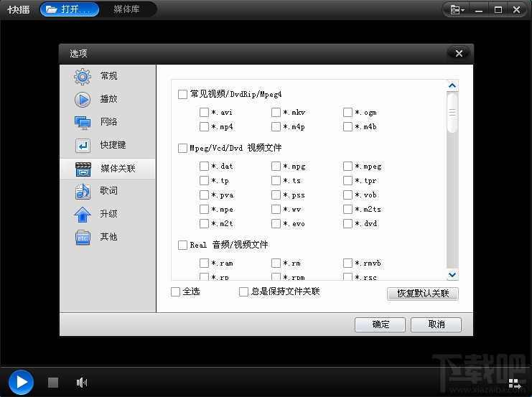Tick the *.vob checkbox
This screenshot has height=397, width=532.
point(347,195)
